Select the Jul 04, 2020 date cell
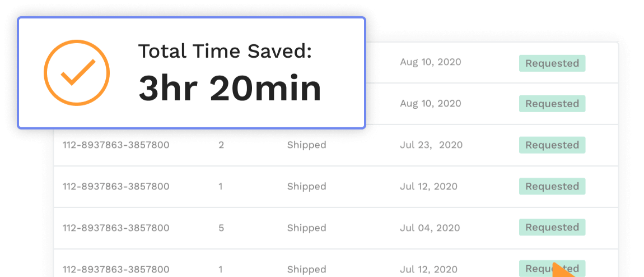 430,228
